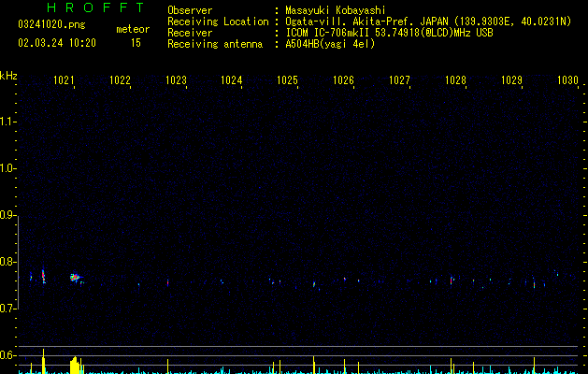Viewport: 588px width, 374px height.
Task: Click the kHz axis unit label
Action: tap(8, 76)
